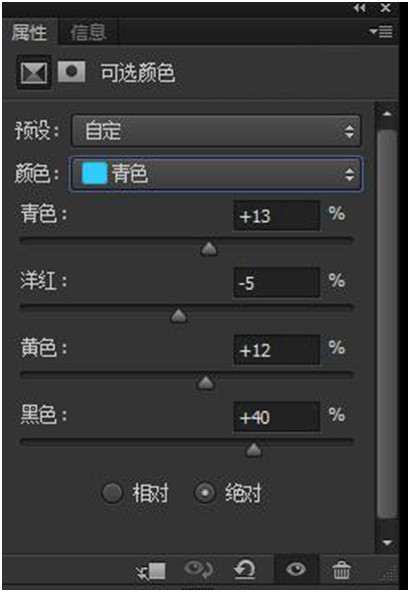Click the 黄色 value field showing +12
Viewport: 408px width, 592px height.
(277, 350)
